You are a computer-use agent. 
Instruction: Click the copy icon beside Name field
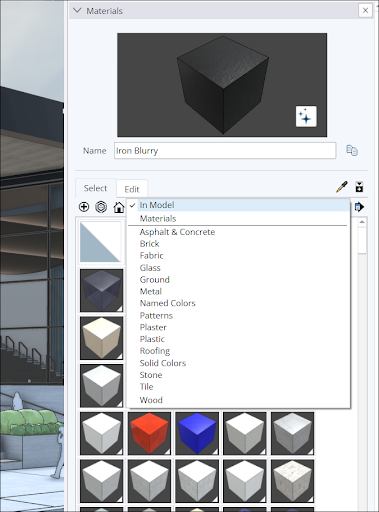[352, 150]
